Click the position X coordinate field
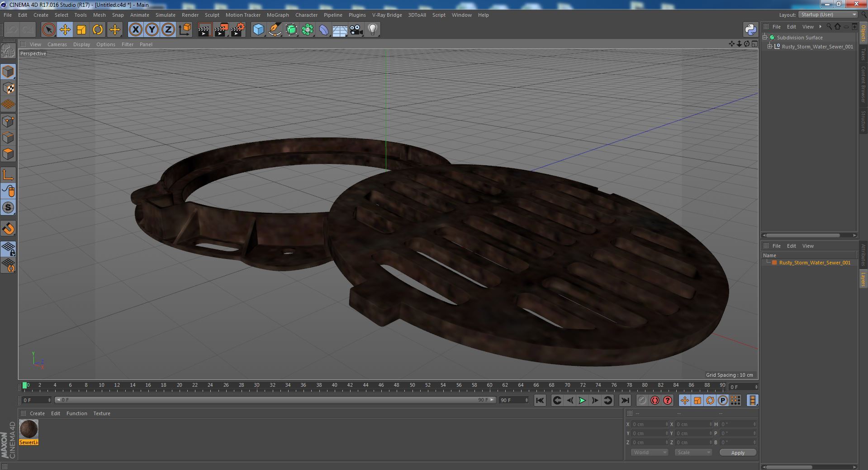The image size is (868, 470). coord(650,424)
